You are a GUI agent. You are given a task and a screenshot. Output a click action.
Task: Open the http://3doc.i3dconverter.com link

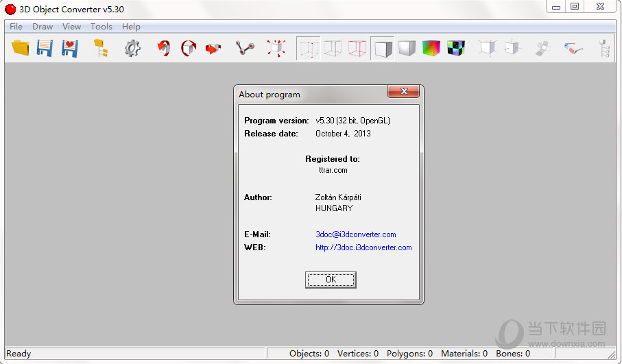[363, 247]
